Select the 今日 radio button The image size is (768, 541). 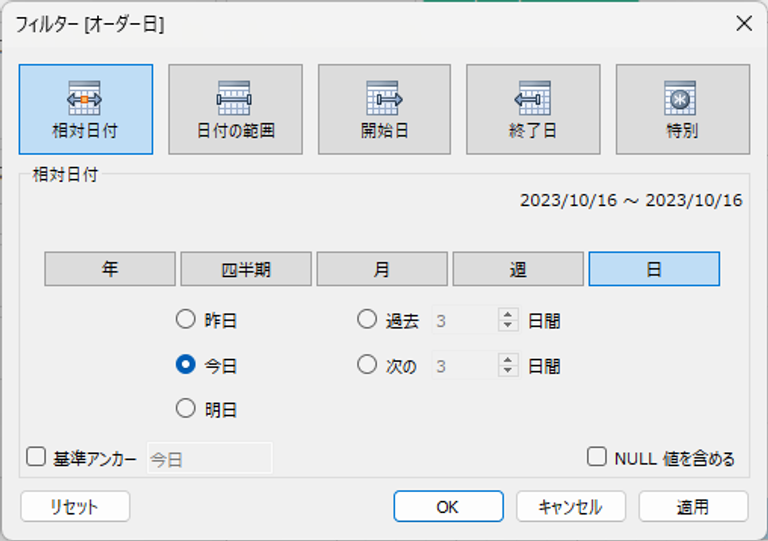pyautogui.click(x=186, y=364)
